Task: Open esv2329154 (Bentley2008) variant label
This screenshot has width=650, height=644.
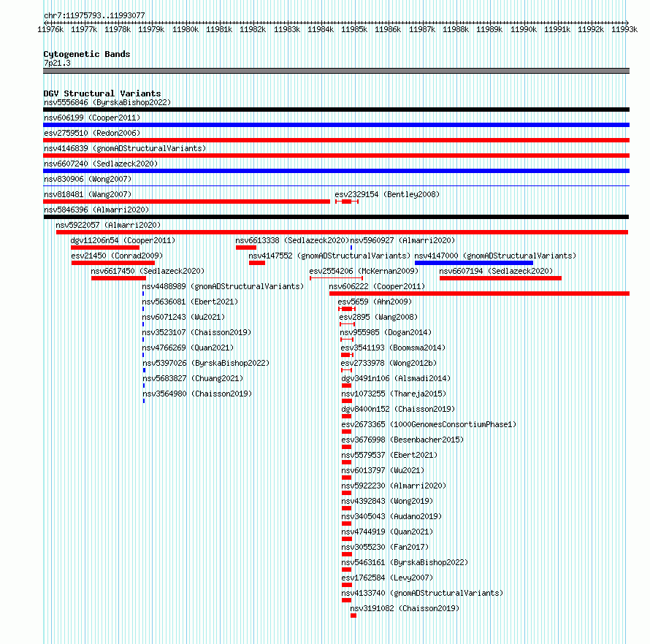Action: (x=387, y=194)
